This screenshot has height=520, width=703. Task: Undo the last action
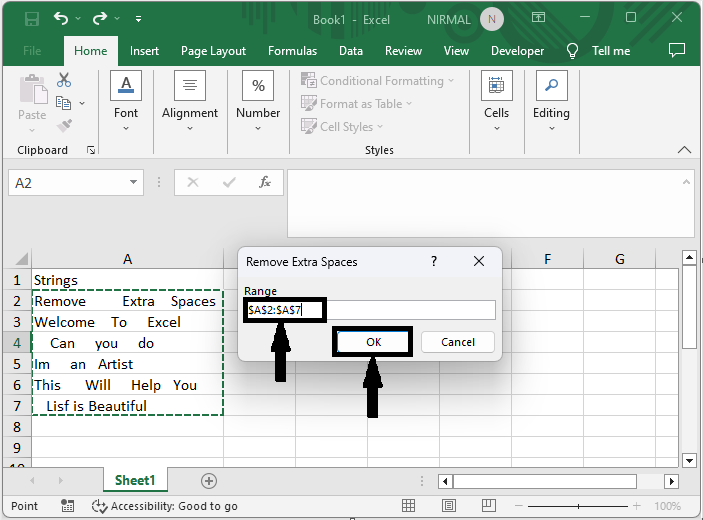(62, 19)
